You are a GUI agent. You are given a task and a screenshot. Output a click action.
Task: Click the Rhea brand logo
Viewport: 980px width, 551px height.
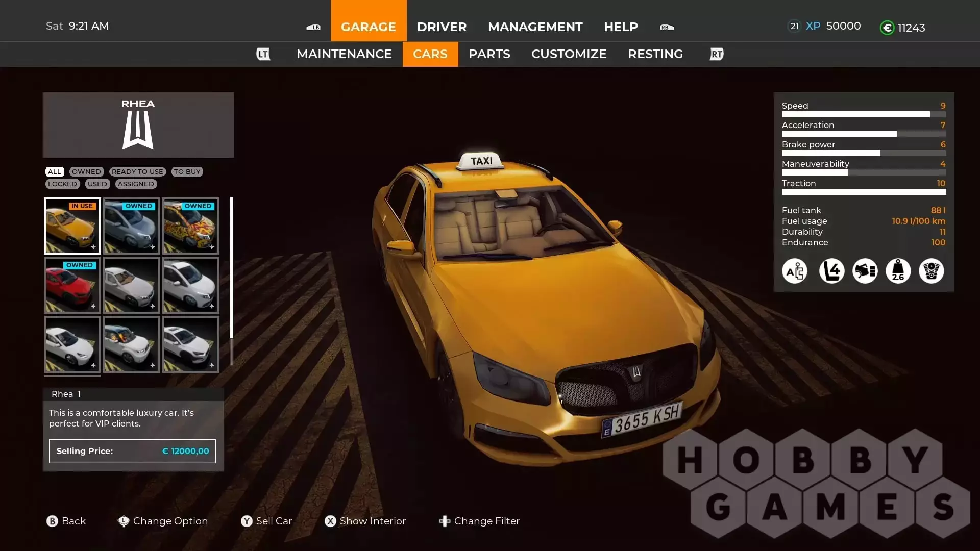138,130
